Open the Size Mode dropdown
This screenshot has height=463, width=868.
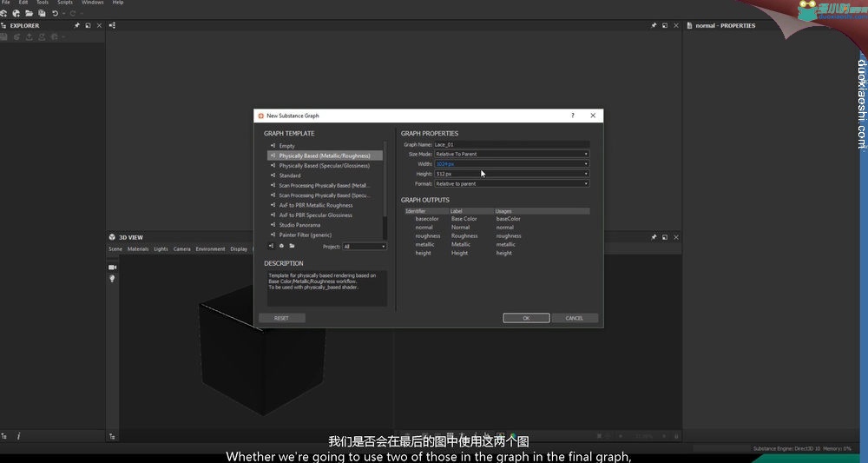click(x=511, y=154)
